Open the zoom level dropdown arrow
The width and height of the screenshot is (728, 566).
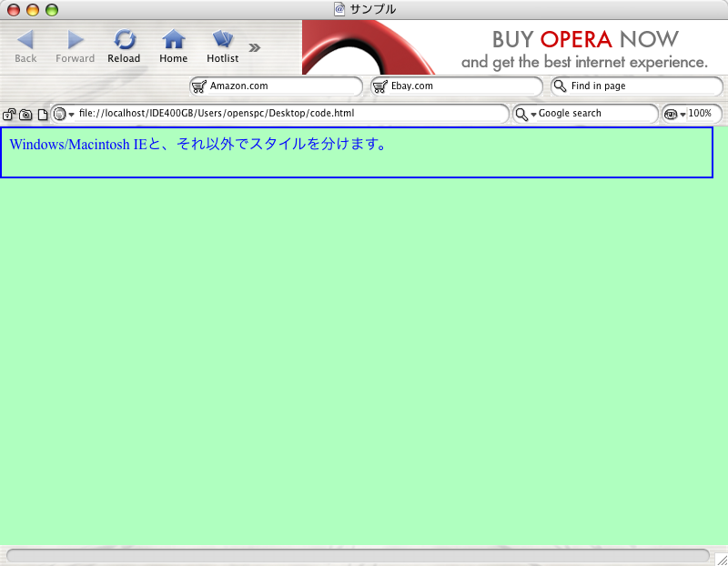[683, 115]
